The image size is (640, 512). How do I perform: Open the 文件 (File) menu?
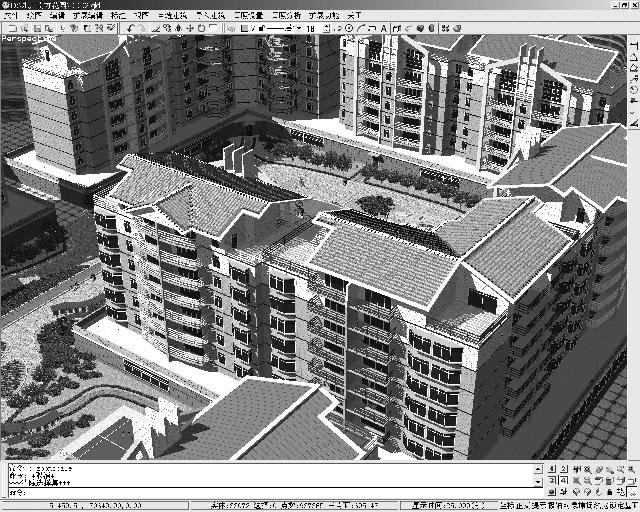(x=10, y=16)
